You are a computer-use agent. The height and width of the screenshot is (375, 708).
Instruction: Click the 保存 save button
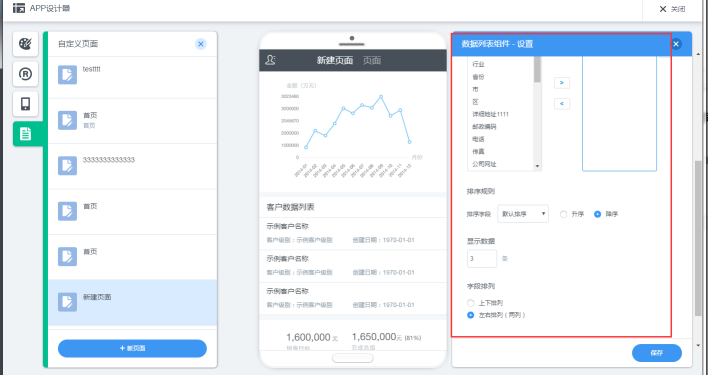pos(657,353)
